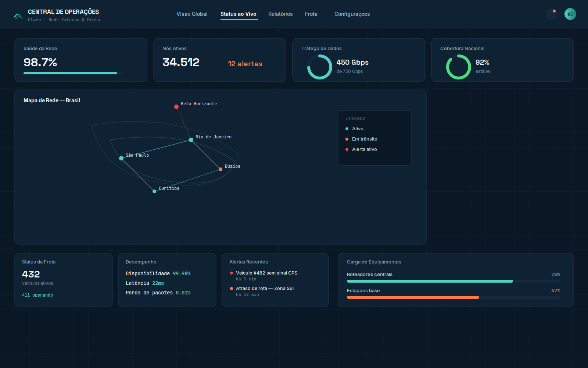Click the 78% Roteadores centrais value

(556, 275)
